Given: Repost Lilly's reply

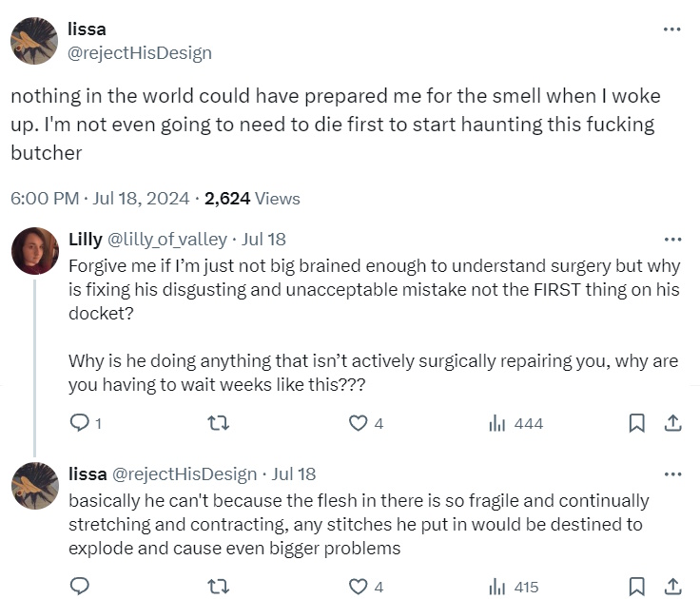Looking at the screenshot, I should pos(219,423).
